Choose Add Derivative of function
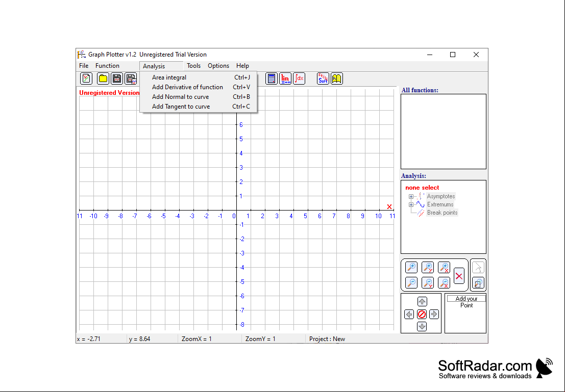 tap(199, 87)
